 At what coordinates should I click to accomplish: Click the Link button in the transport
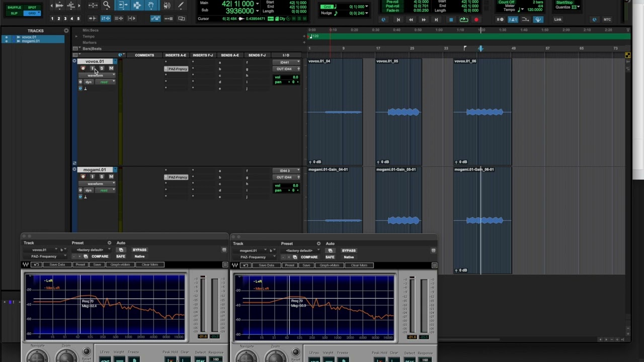pyautogui.click(x=557, y=20)
